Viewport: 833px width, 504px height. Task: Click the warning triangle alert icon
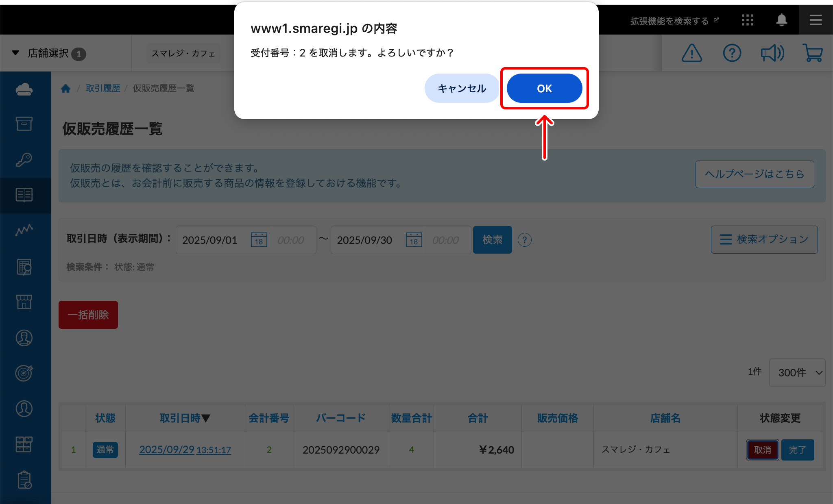click(x=691, y=53)
